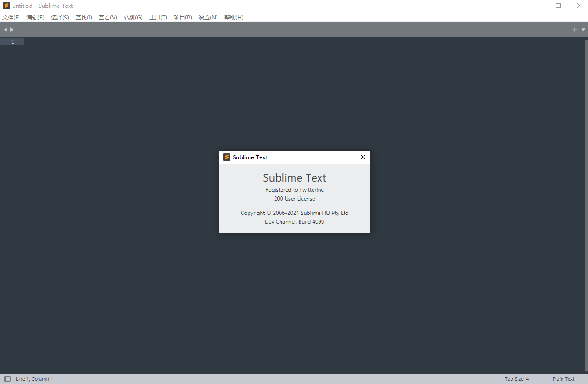Toggle the side bar icon in status bar

tap(7, 379)
